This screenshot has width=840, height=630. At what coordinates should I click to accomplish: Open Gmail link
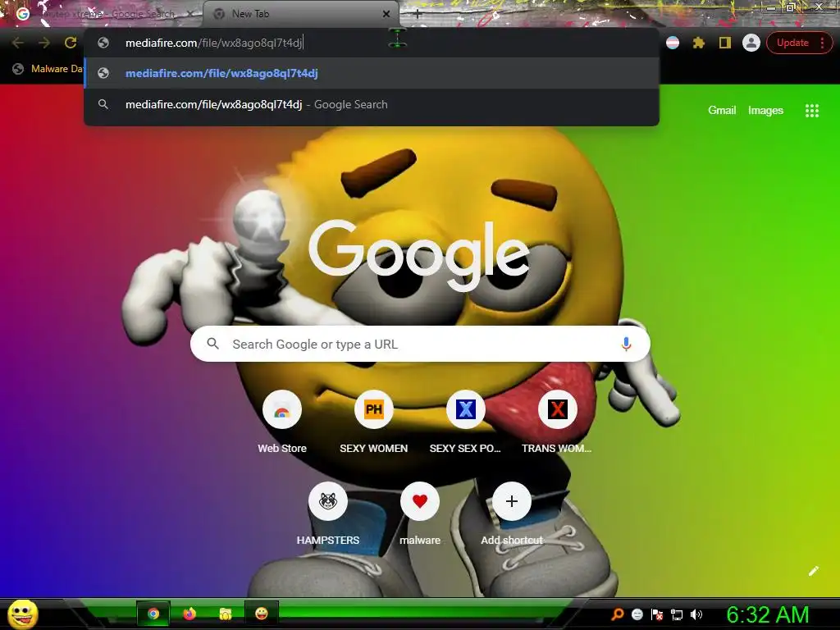point(722,111)
